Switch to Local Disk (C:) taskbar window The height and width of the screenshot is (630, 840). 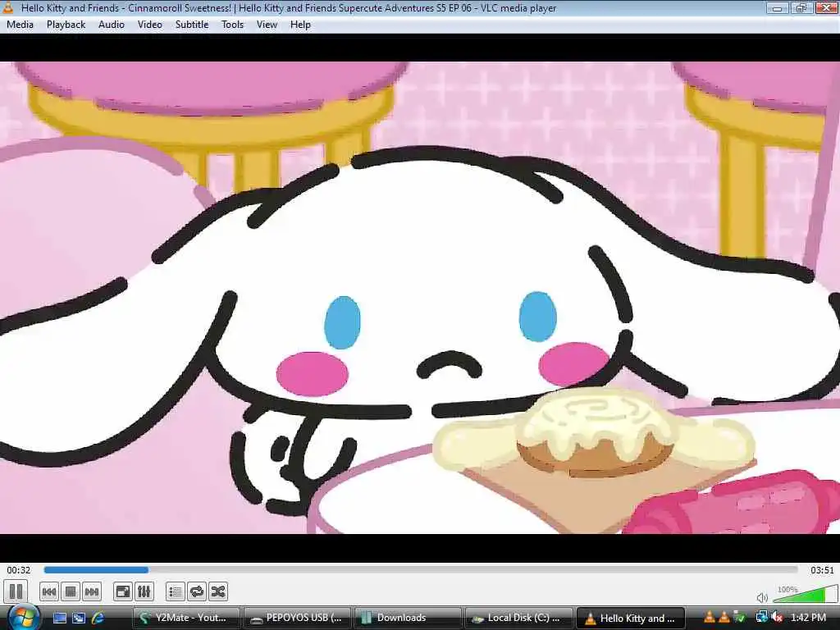pos(518,618)
